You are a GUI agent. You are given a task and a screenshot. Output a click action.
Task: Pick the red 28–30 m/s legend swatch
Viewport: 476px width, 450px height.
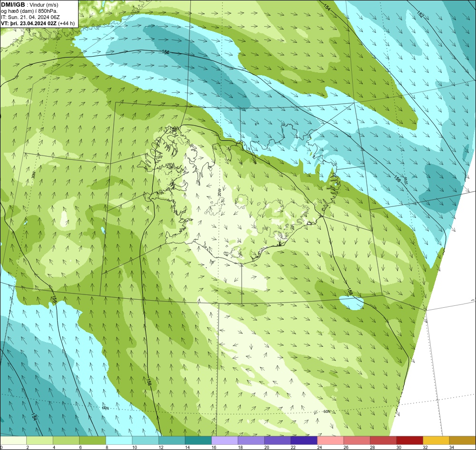click(x=383, y=440)
